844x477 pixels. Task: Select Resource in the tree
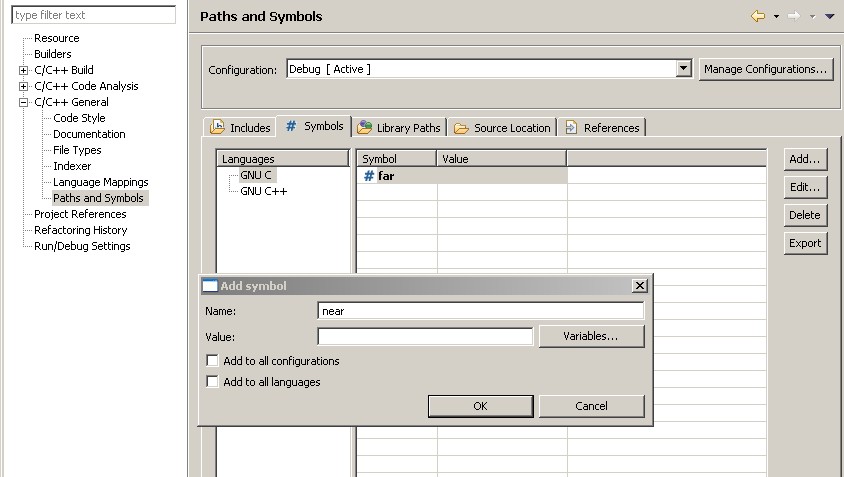(57, 38)
